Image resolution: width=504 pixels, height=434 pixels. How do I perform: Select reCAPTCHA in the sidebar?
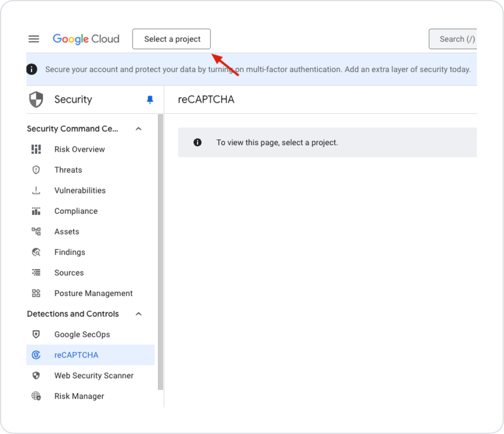click(x=90, y=355)
